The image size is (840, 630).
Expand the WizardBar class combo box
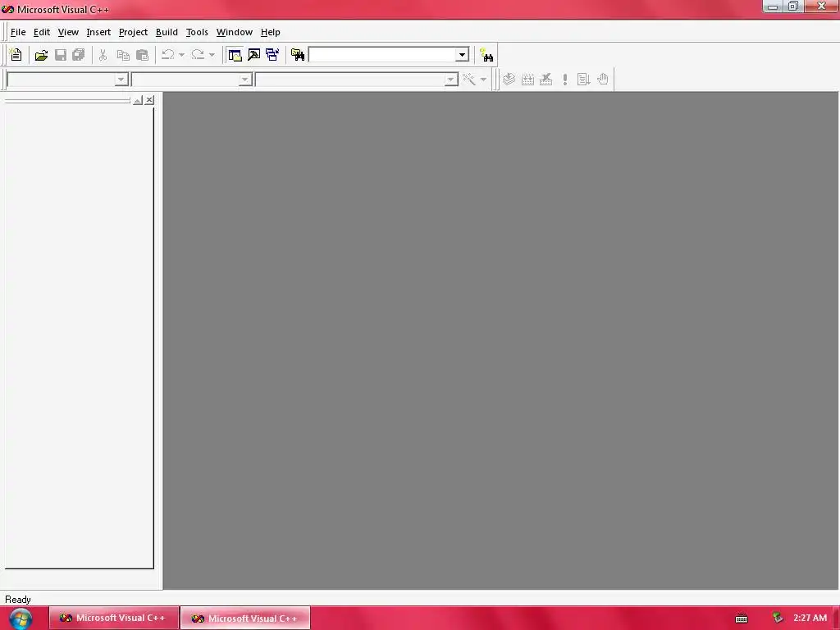[121, 80]
